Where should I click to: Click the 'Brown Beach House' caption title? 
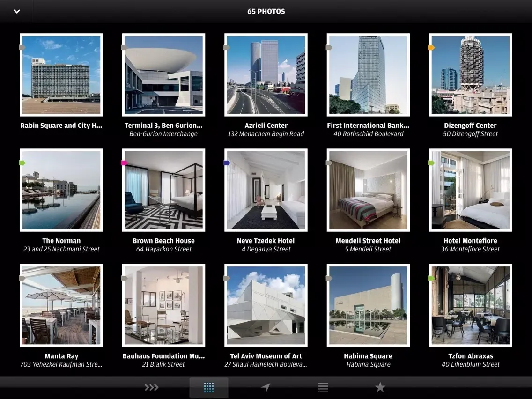coord(163,241)
